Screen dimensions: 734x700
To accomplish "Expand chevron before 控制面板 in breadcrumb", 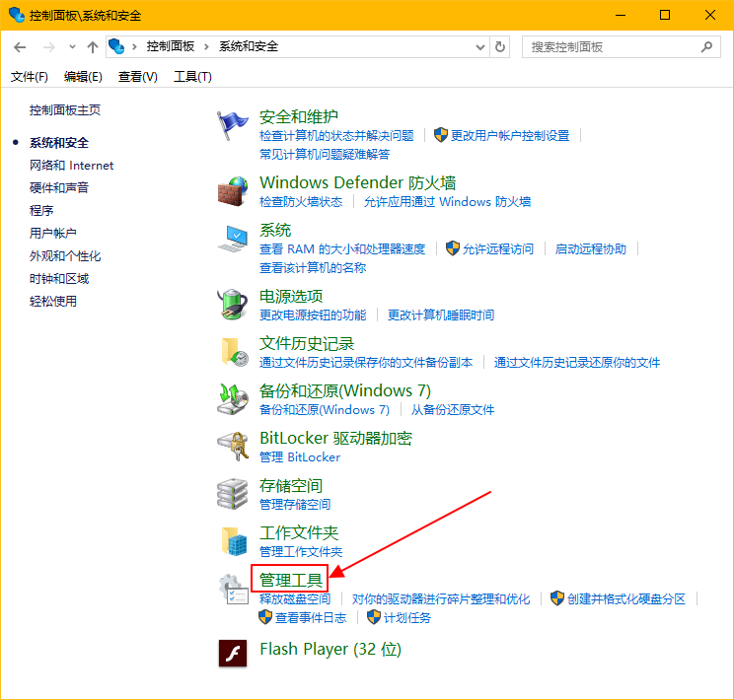I will coord(134,46).
